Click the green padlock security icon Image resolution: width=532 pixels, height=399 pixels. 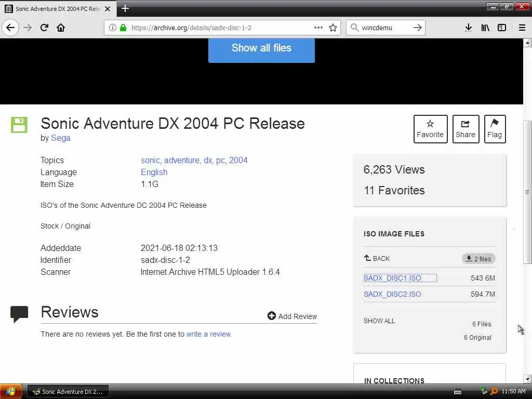(x=123, y=28)
